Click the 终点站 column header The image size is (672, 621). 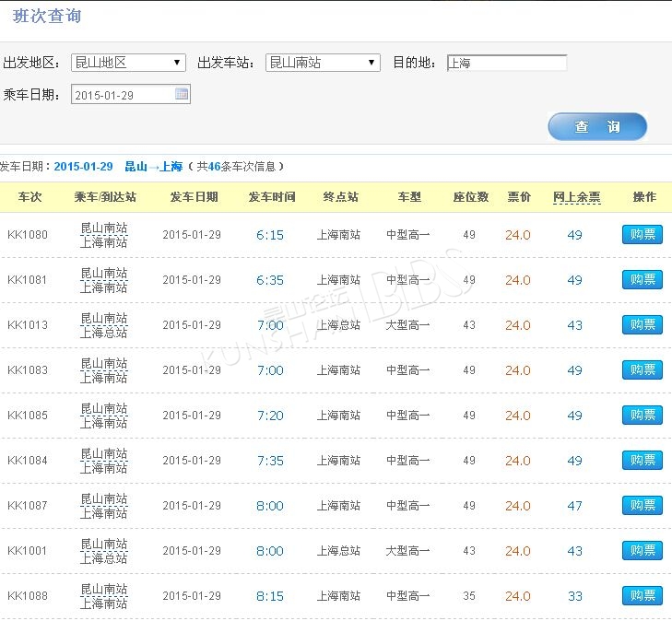[x=341, y=197]
